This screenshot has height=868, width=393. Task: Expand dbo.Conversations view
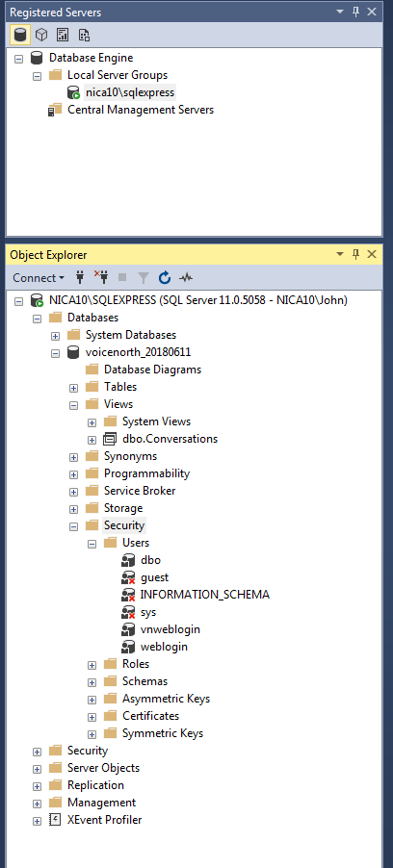click(92, 440)
